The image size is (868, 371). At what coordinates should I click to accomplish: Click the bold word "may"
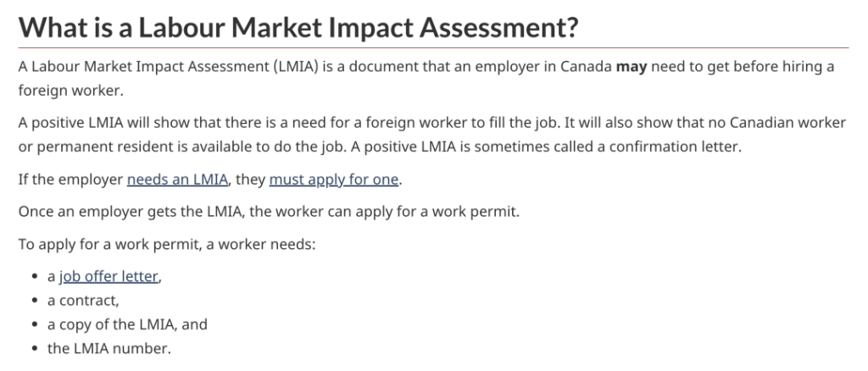[632, 67]
